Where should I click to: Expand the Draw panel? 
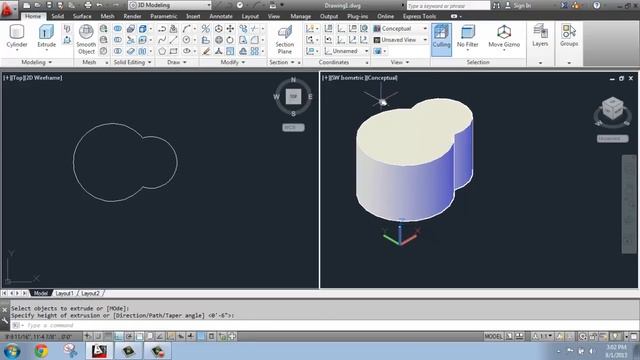coord(177,62)
